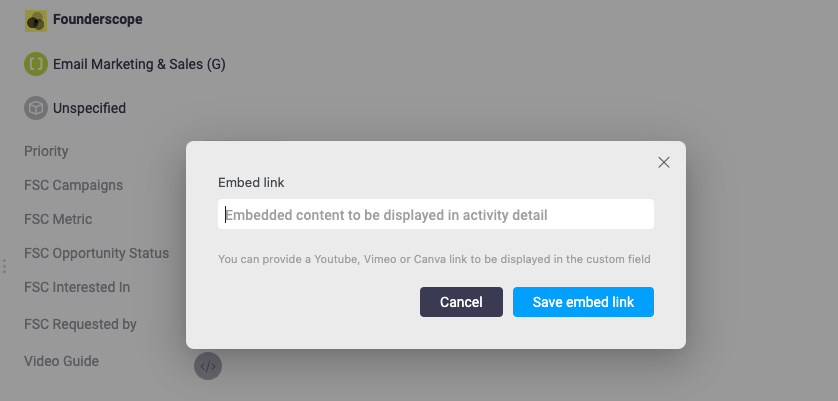Click the embed code icon beside Video Guide
Image resolution: width=838 pixels, height=401 pixels.
click(x=208, y=366)
